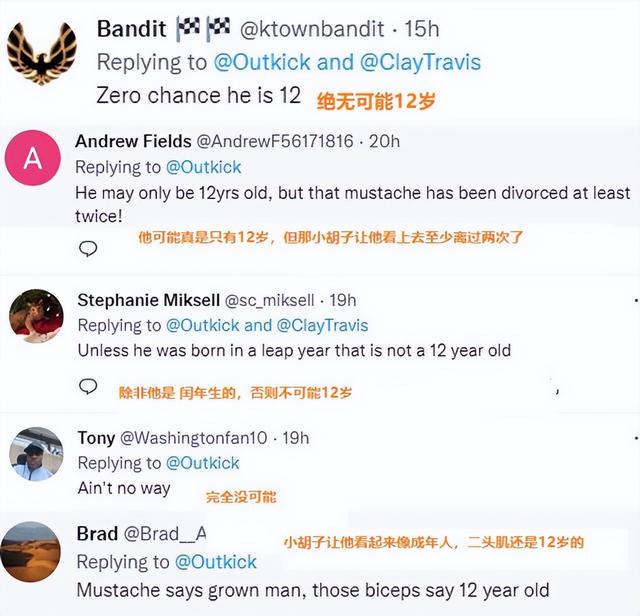Open the Brad display name
The width and height of the screenshot is (640, 616).
[x=97, y=534]
